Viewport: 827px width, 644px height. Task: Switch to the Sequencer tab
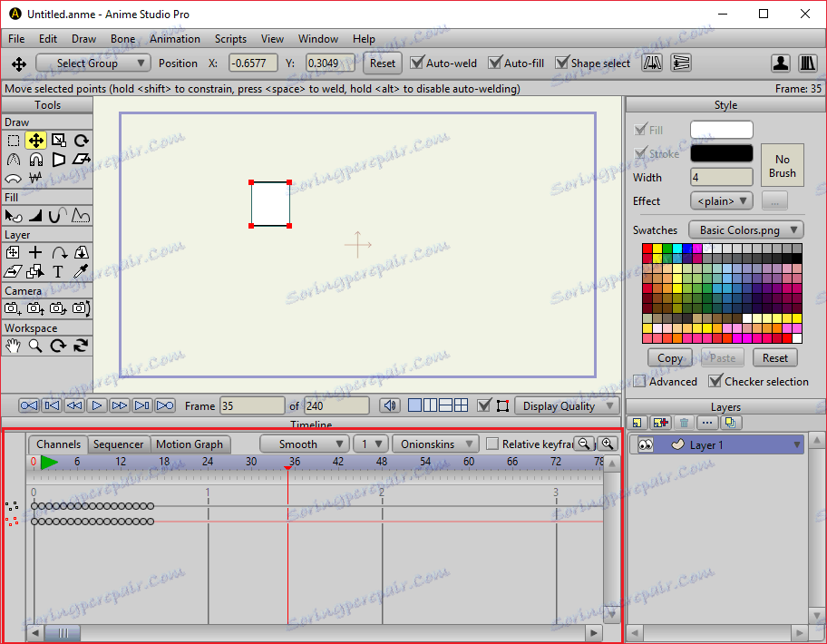pyautogui.click(x=118, y=444)
